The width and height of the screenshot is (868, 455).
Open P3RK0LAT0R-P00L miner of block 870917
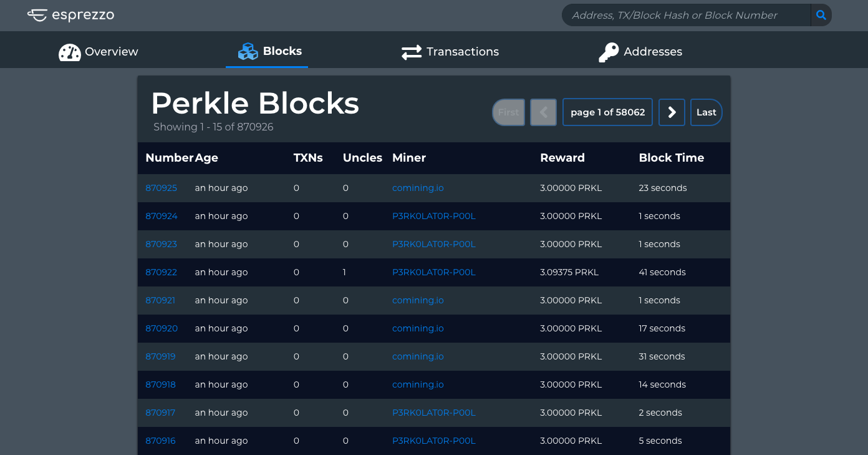point(434,413)
